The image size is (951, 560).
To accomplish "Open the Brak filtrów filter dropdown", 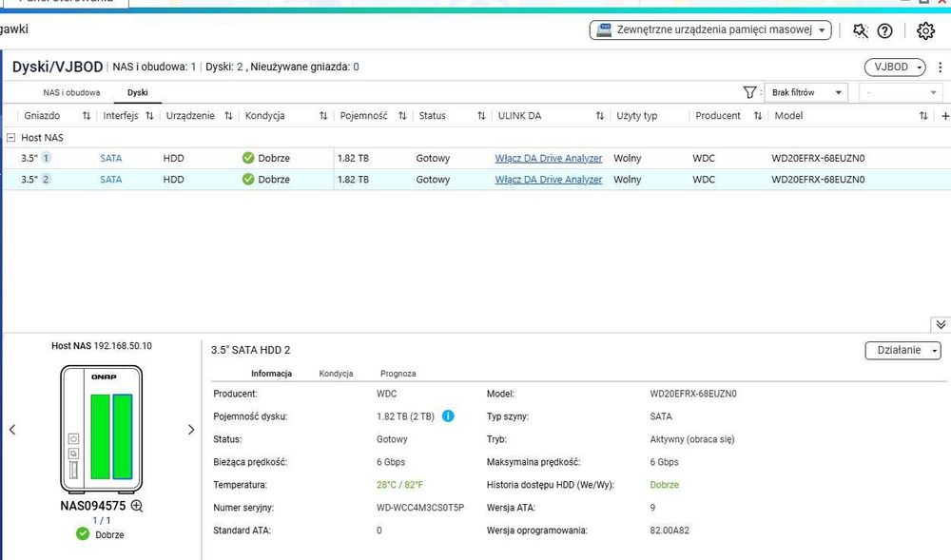I will 806,93.
